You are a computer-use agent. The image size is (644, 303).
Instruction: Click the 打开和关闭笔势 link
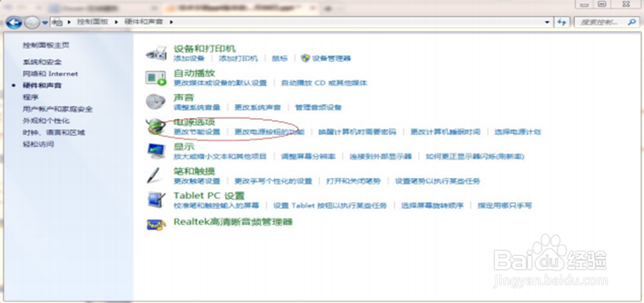pos(353,181)
